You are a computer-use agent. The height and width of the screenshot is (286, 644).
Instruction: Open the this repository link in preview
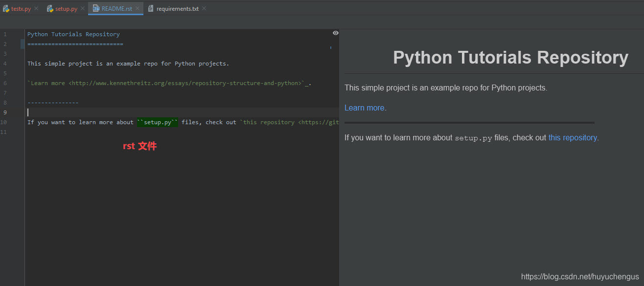pyautogui.click(x=572, y=137)
